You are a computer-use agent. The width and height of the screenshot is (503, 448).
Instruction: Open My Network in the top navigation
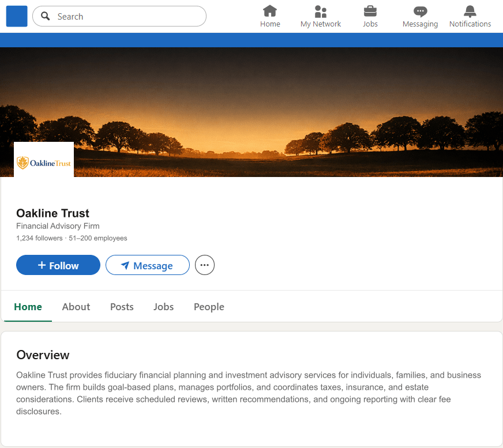321,16
